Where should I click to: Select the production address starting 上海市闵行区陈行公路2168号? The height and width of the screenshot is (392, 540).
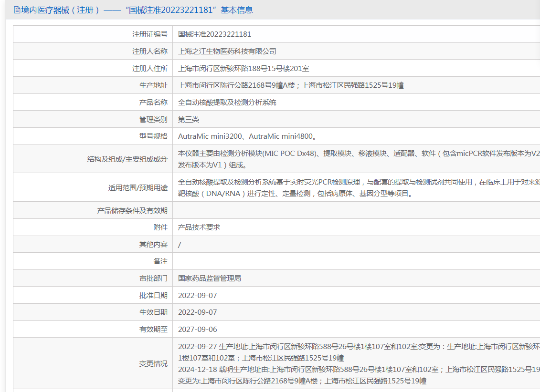(291, 85)
